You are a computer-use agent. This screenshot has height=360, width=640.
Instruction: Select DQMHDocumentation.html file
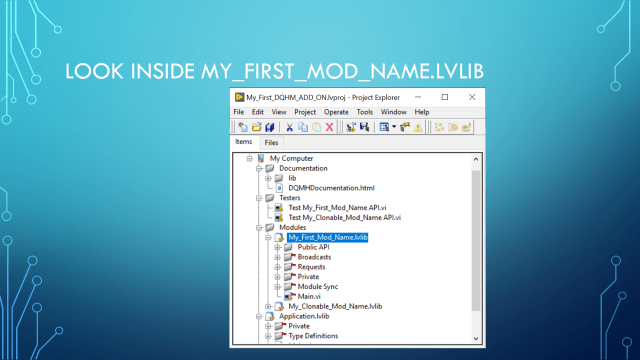331,188
